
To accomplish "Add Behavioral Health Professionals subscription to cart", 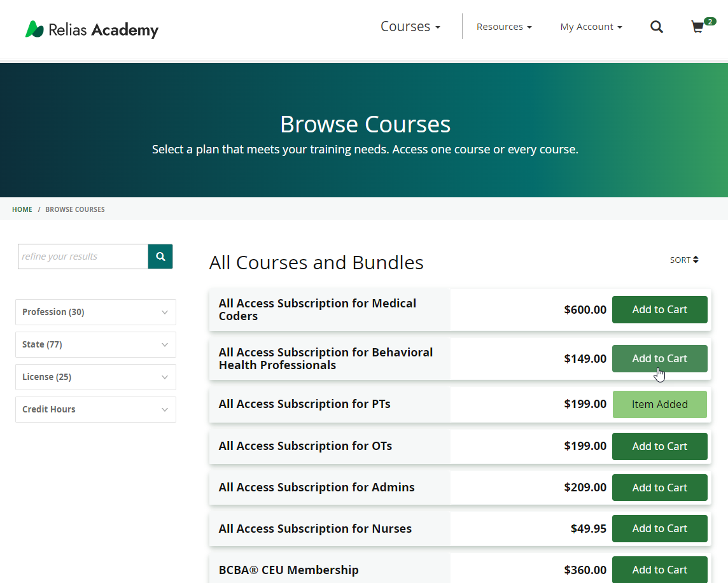I will pyautogui.click(x=659, y=358).
